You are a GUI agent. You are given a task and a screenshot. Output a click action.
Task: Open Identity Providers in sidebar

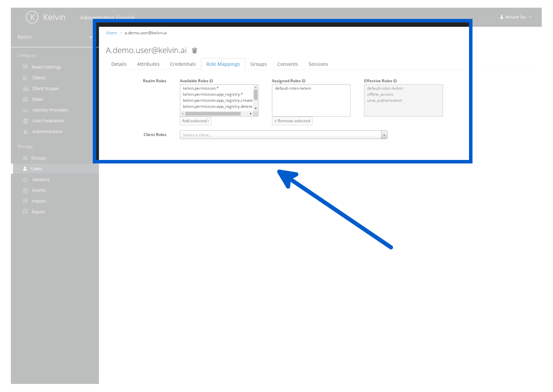point(50,110)
